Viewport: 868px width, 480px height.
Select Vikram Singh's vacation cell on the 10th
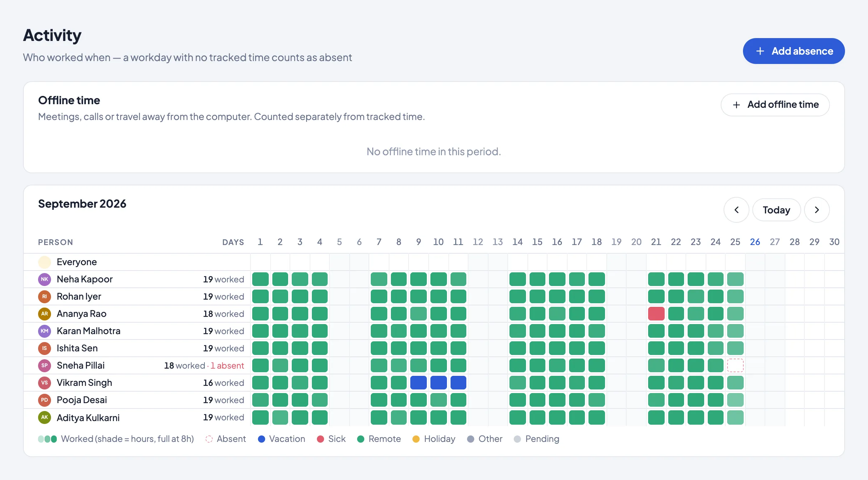438,383
